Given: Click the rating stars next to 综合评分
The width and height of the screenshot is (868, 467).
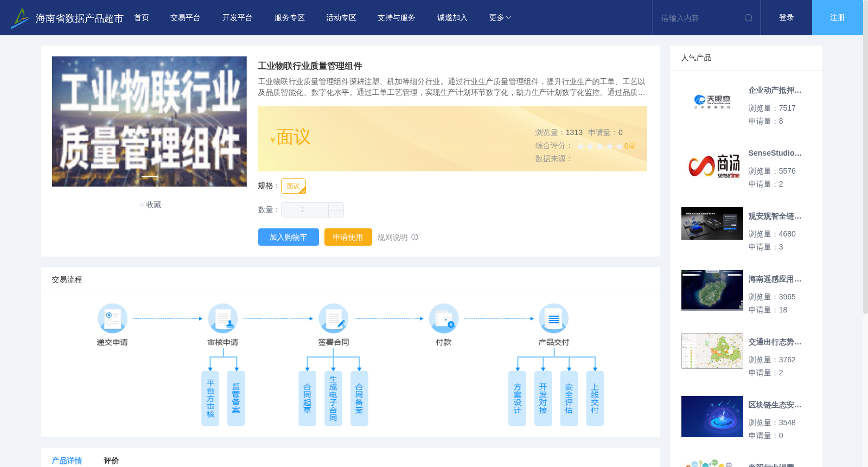Looking at the screenshot, I should pos(599,146).
